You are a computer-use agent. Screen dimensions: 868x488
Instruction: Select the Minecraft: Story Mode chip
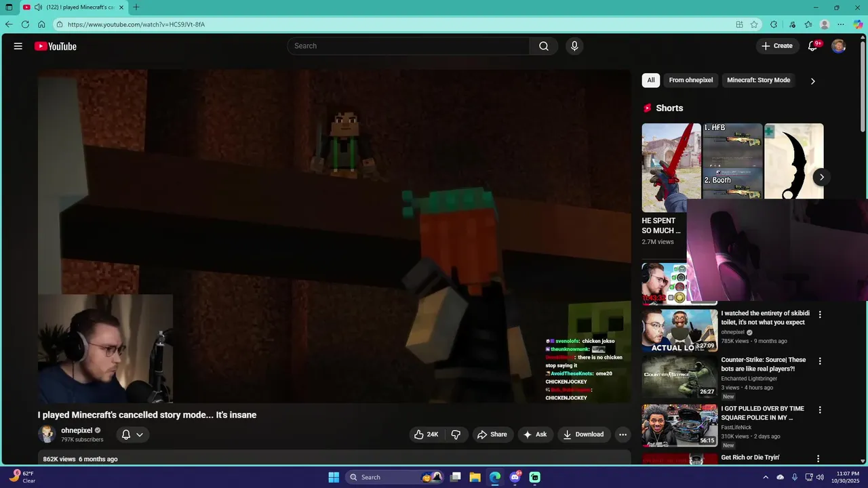tap(758, 80)
